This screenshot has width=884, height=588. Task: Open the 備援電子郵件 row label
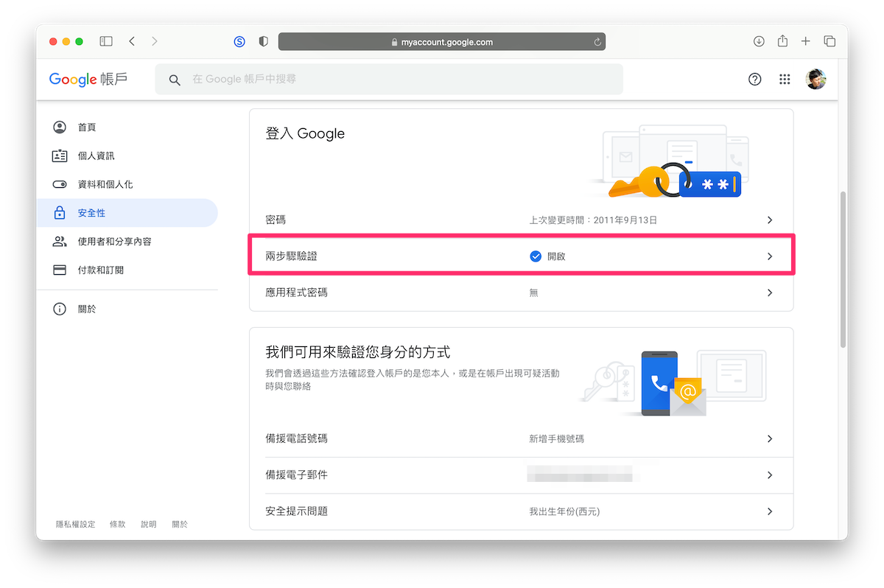coord(296,475)
